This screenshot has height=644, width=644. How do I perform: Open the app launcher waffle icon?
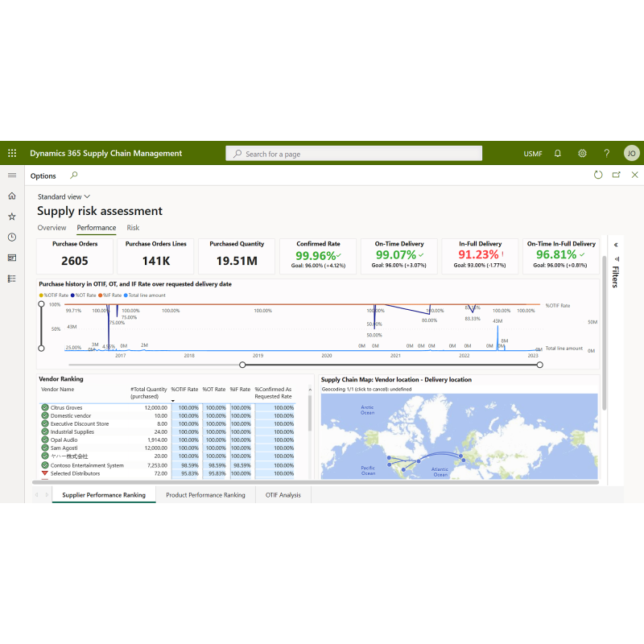pyautogui.click(x=12, y=153)
